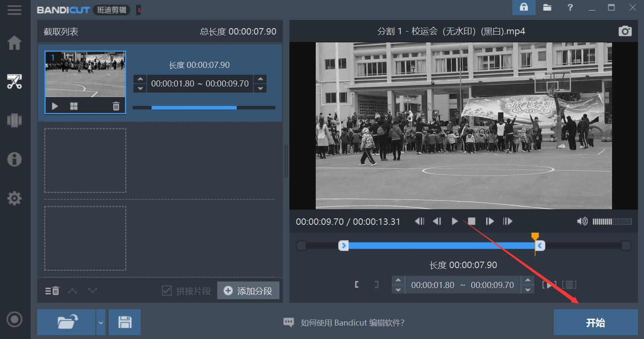Click the lock icon in the title bar
Screen dimensions: 644x339
click(524, 7)
